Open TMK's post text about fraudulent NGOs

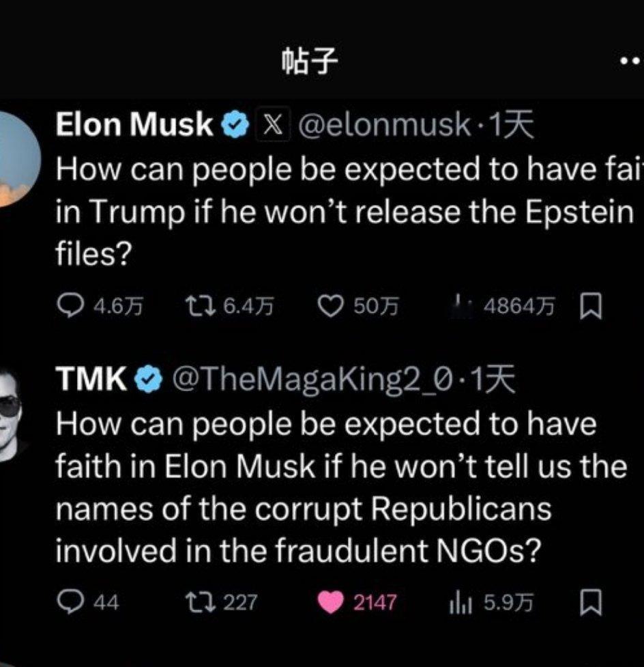[341, 487]
